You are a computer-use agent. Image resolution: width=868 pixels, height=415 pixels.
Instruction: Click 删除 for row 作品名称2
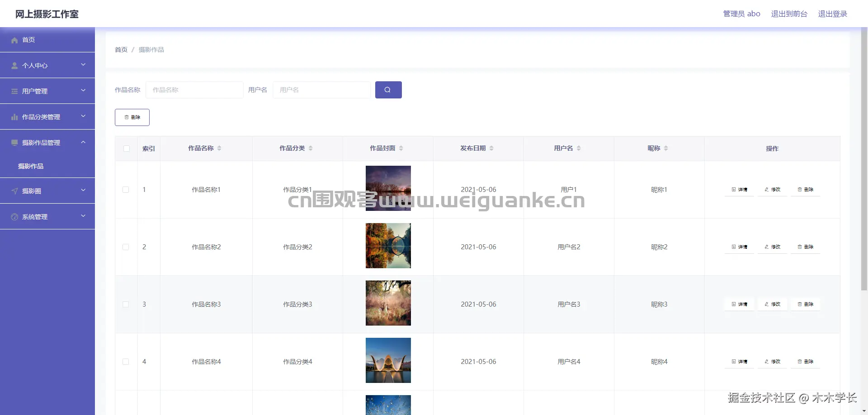[805, 247]
